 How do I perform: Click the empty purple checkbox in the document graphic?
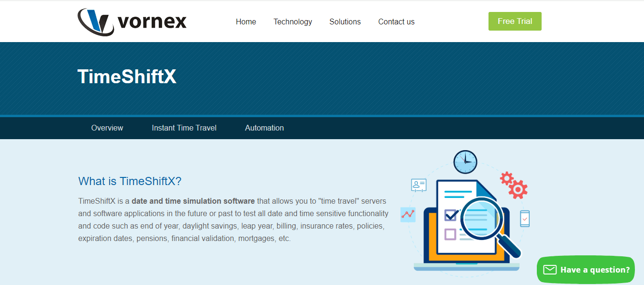[x=450, y=234]
